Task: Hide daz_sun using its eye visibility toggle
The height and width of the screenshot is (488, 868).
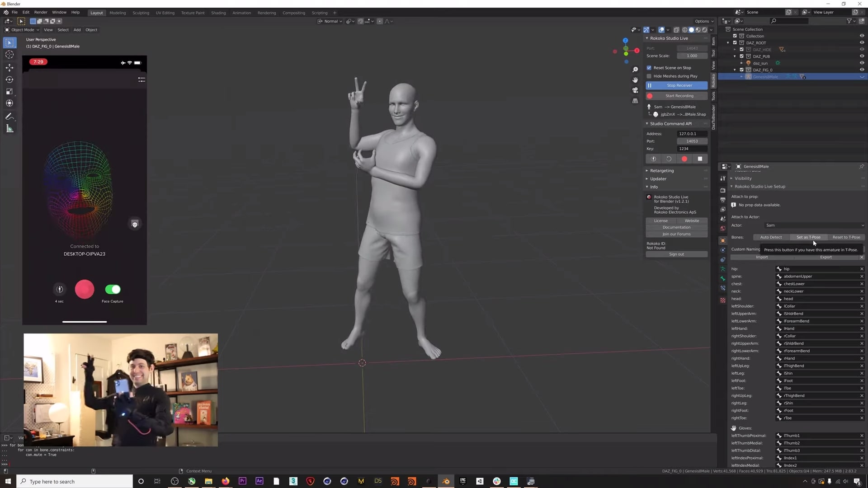Action: [x=862, y=63]
